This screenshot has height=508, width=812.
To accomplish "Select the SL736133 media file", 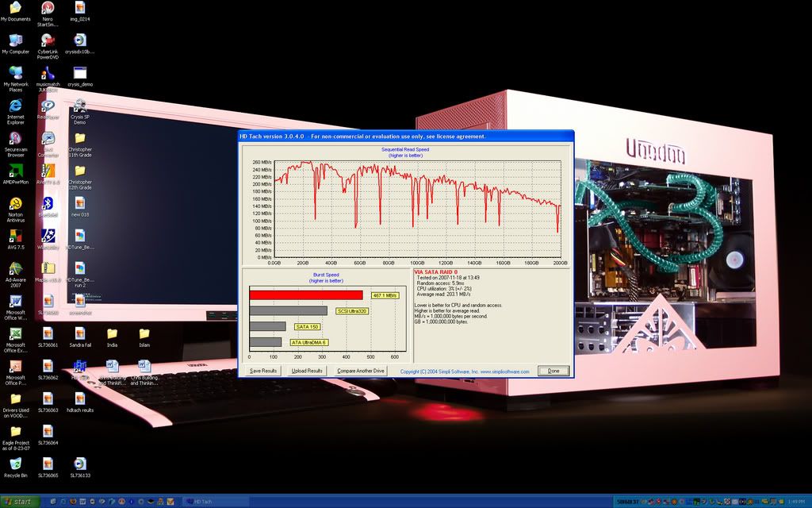I will [x=80, y=468].
